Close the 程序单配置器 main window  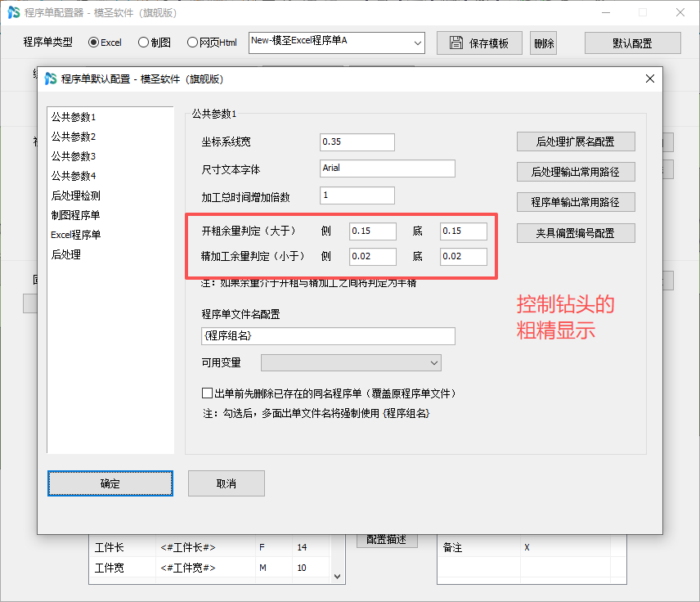pos(680,12)
